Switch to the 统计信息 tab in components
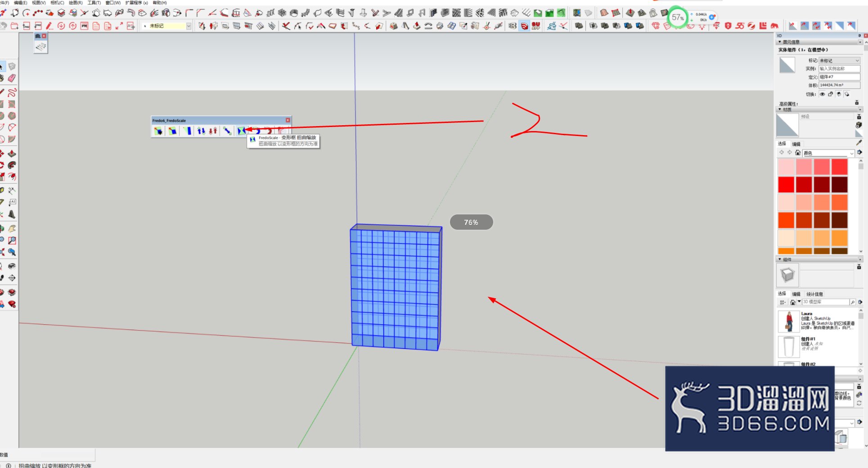This screenshot has width=868, height=468. (x=814, y=294)
